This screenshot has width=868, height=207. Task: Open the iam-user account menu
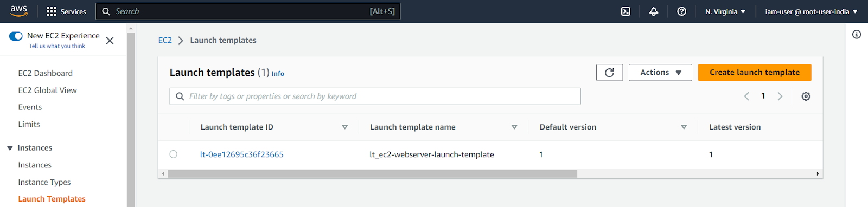point(811,11)
